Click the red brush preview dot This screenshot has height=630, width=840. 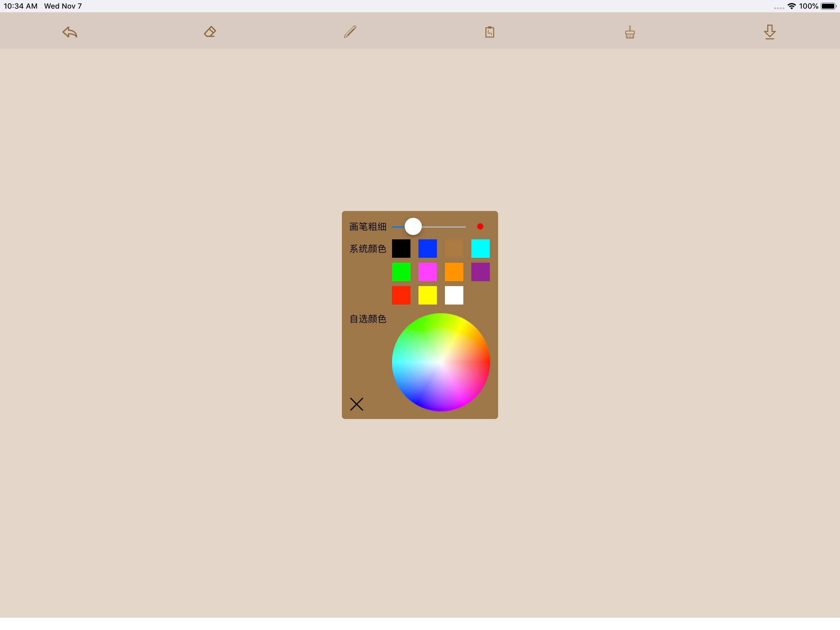click(x=480, y=226)
